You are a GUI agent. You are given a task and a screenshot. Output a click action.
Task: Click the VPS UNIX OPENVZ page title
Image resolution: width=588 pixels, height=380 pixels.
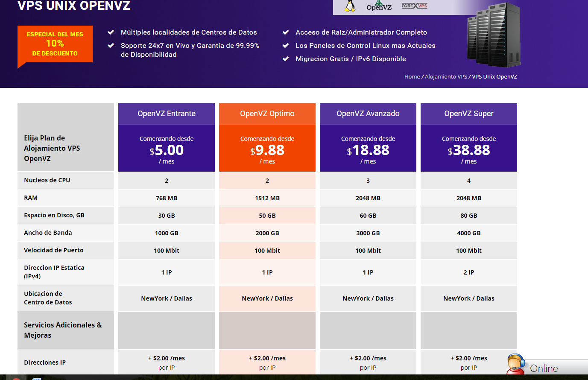click(x=74, y=6)
